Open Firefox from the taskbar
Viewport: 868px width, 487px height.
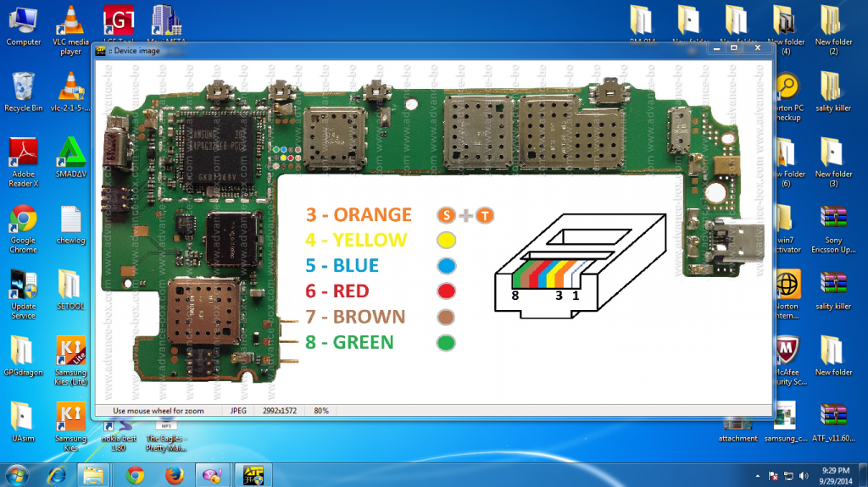(173, 474)
